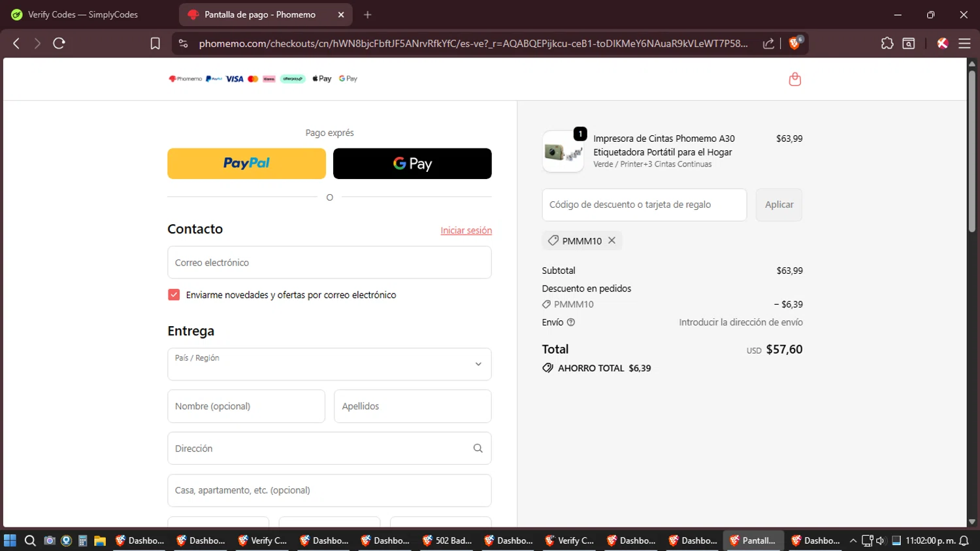This screenshot has width=980, height=551.
Task: Open Brave Shields lion icon
Action: [795, 43]
